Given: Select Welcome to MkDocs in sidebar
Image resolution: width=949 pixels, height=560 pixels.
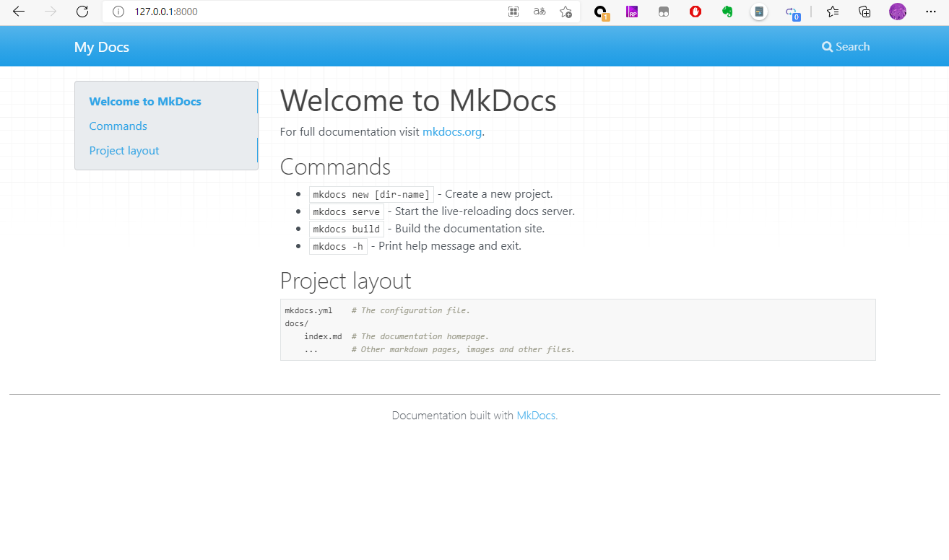Looking at the screenshot, I should (x=145, y=102).
